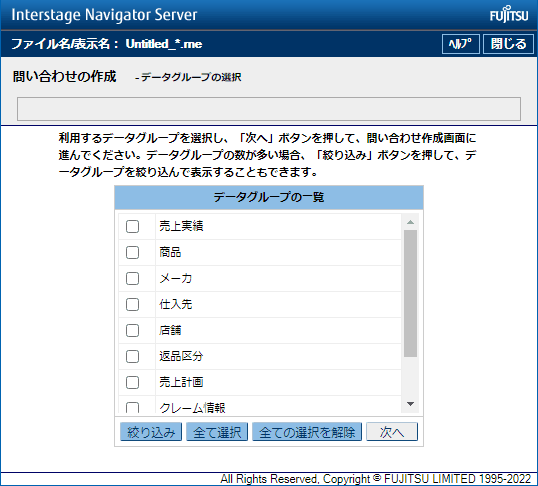This screenshot has width=538, height=486.
Task: Click the データグループの一覧 header
Action: [x=269, y=197]
